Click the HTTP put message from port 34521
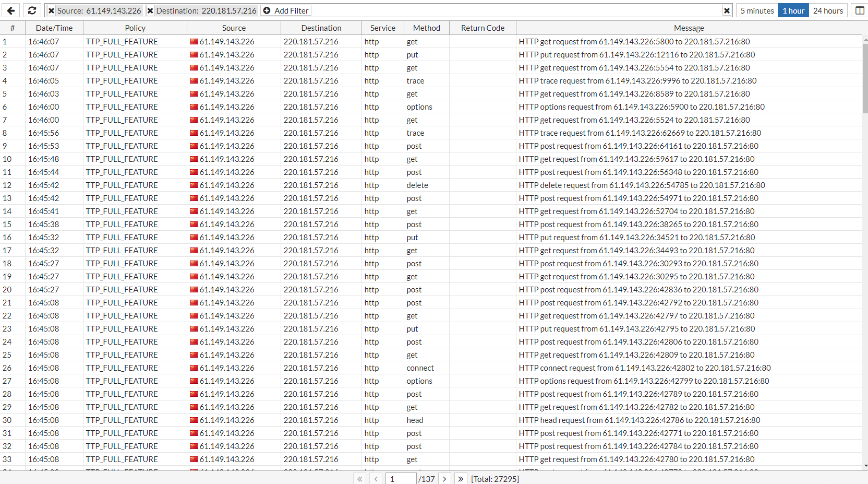 click(637, 238)
